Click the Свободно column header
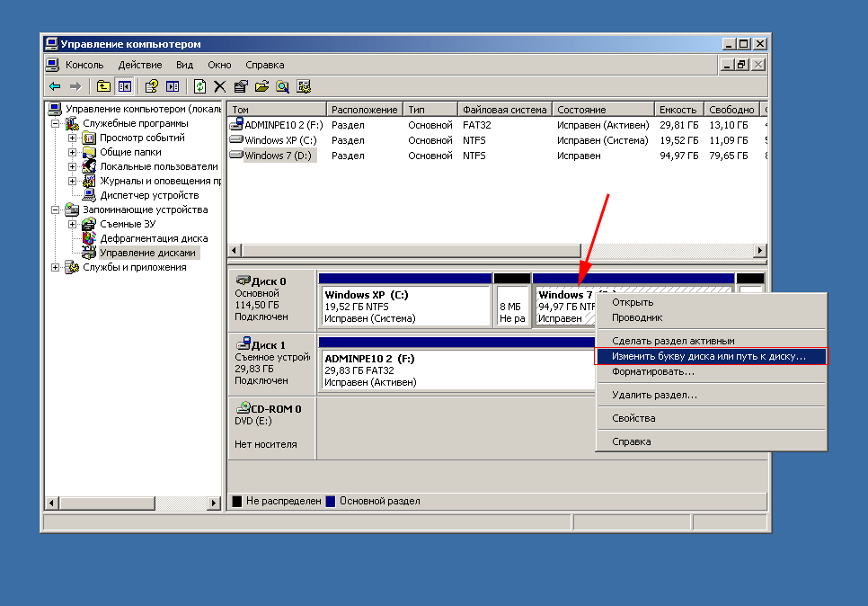This screenshot has height=606, width=868. pyautogui.click(x=731, y=109)
